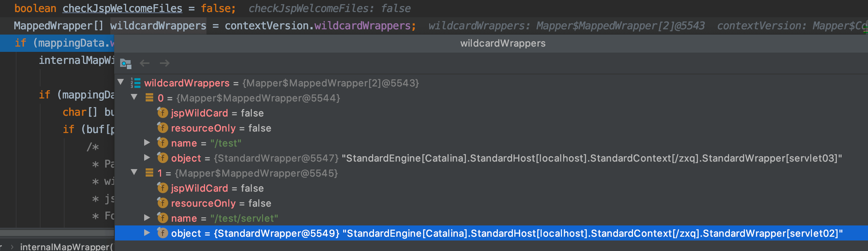Viewport: 868px width, 251px height.
Task: Click the underlined checkJspWelcomeFiles variable
Action: click(x=122, y=8)
